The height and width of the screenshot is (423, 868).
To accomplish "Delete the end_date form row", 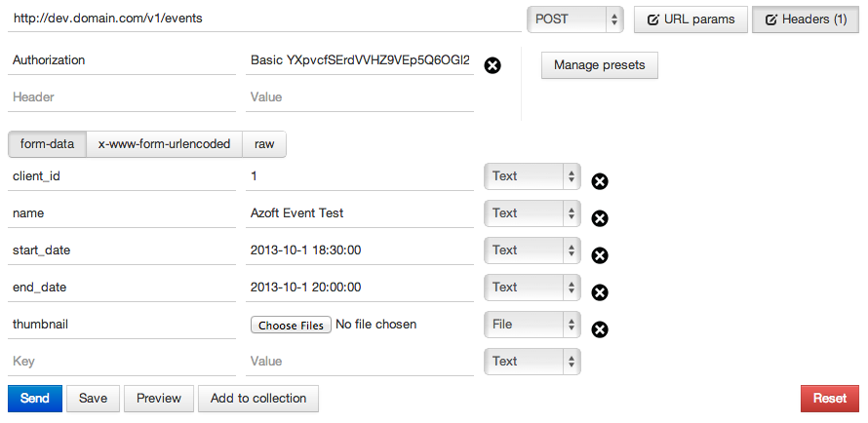I will [600, 292].
